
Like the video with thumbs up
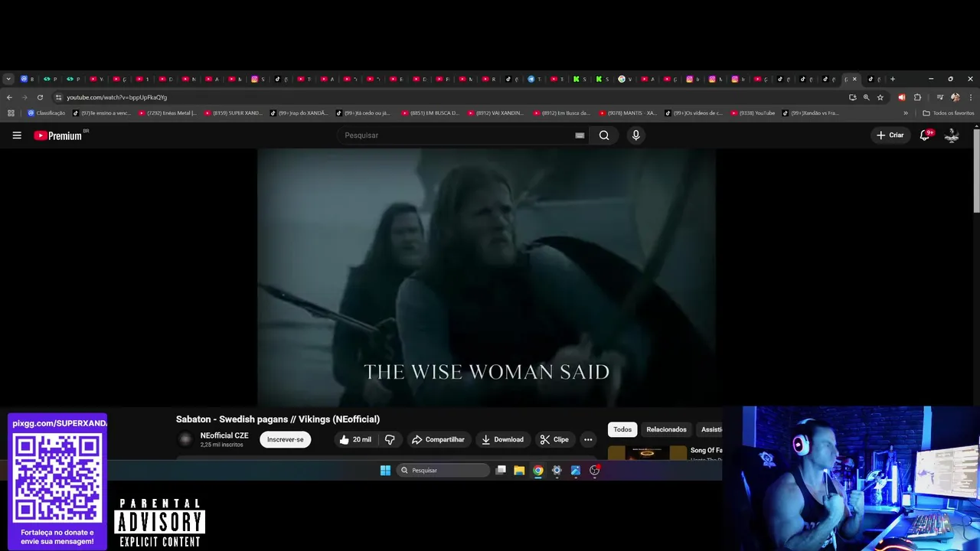355,439
